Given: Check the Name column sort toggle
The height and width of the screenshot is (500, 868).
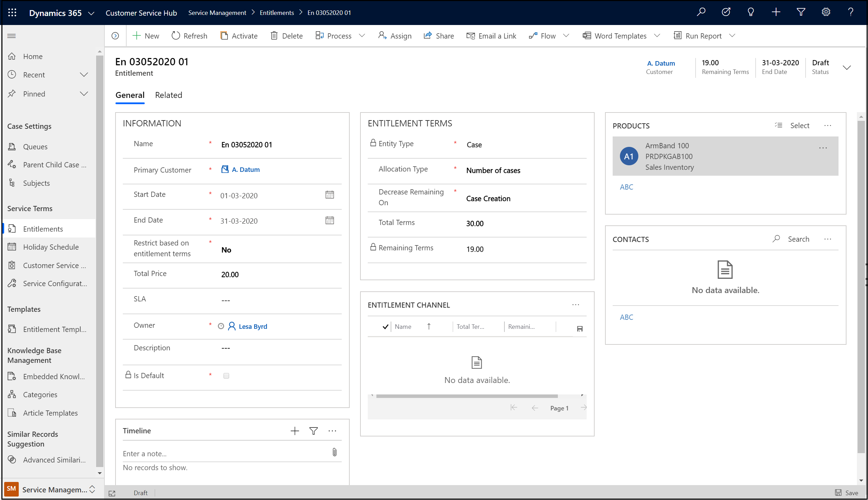Looking at the screenshot, I should (x=429, y=326).
